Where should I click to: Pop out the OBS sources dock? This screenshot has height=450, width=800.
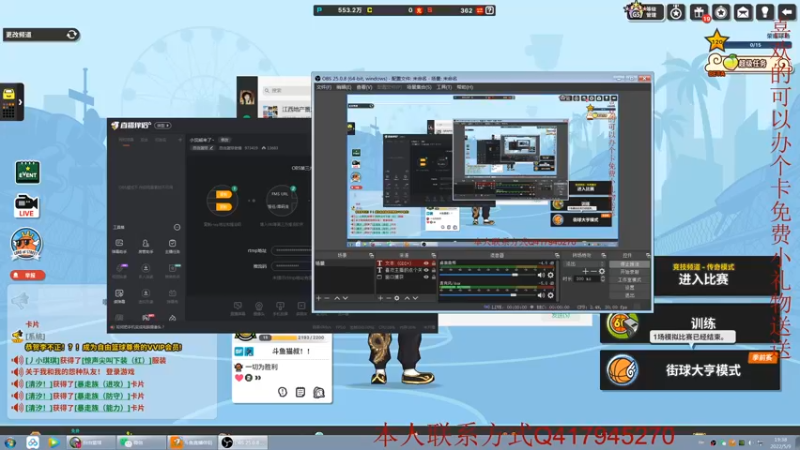tap(434, 255)
